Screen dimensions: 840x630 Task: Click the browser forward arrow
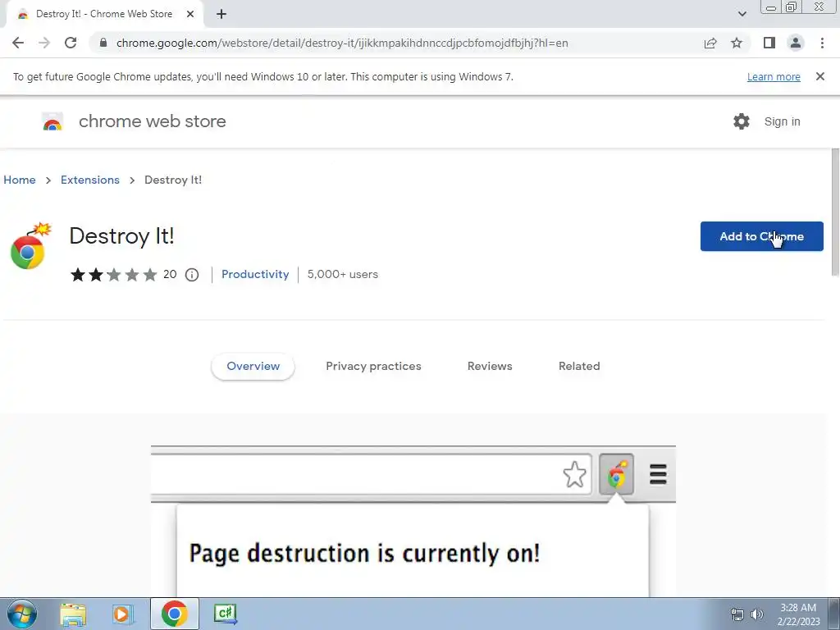[44, 43]
